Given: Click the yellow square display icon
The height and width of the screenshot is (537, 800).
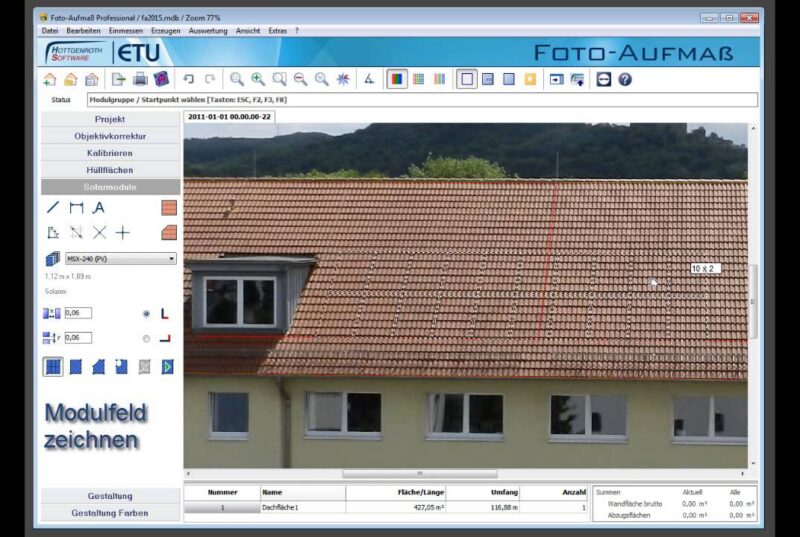Looking at the screenshot, I should pyautogui.click(x=530, y=79).
